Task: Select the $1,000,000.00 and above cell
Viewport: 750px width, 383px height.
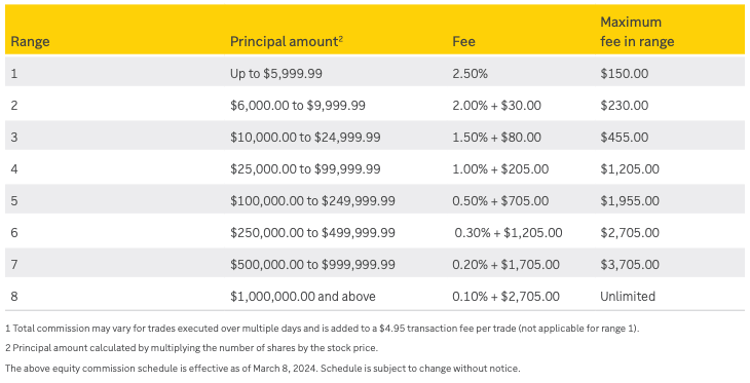Action: [302, 296]
